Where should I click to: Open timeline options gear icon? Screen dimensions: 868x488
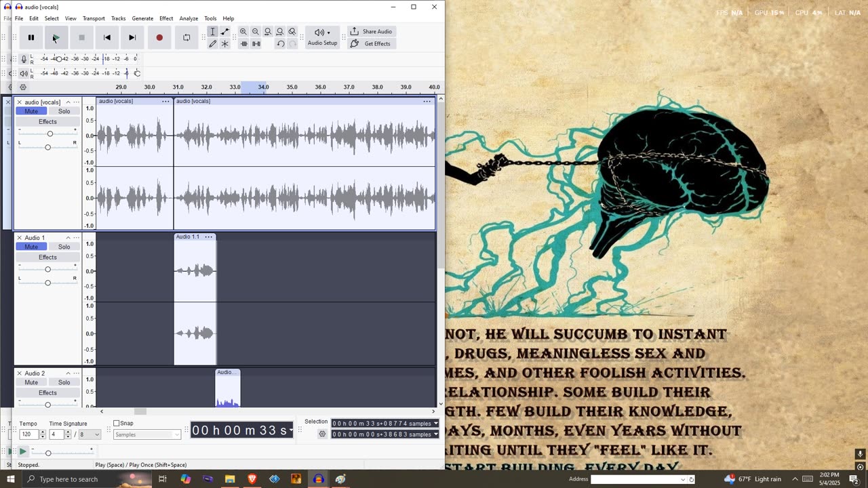[x=23, y=87]
